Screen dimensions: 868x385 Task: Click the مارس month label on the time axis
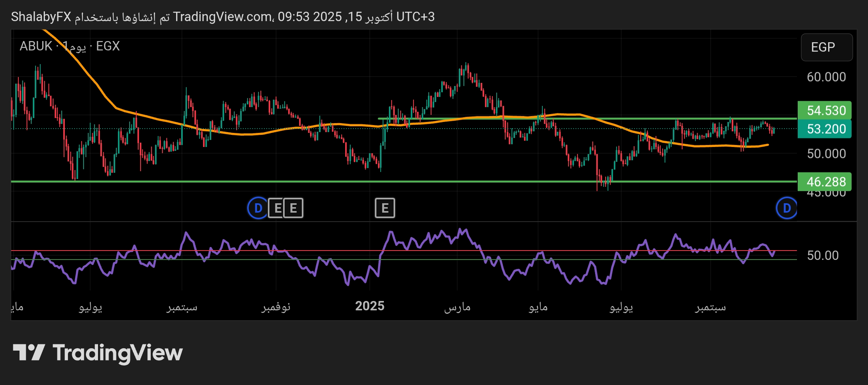pyautogui.click(x=457, y=307)
